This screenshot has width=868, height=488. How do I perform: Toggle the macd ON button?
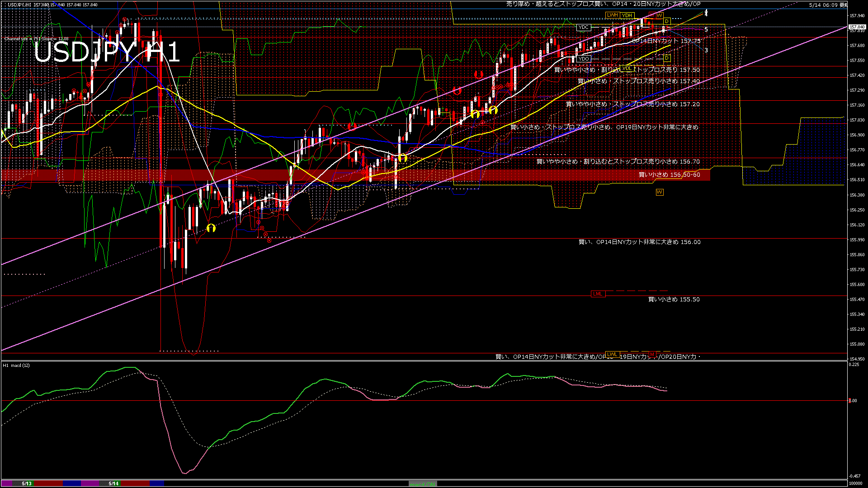click(x=423, y=484)
